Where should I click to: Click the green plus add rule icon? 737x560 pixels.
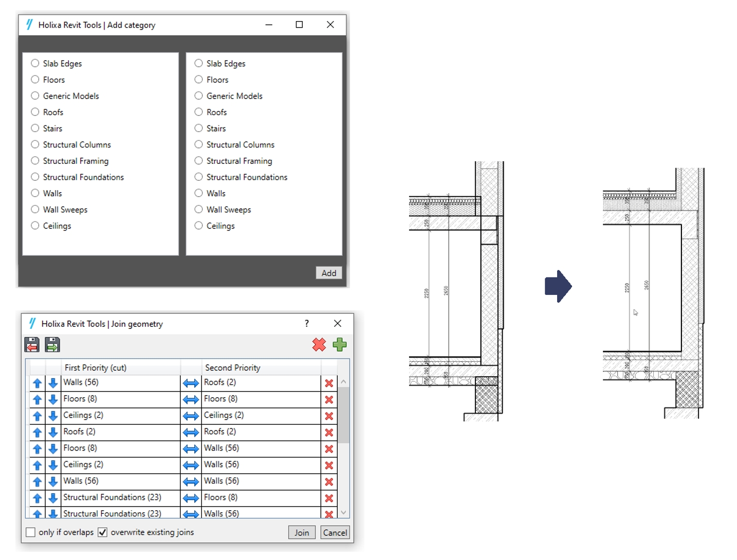(339, 344)
